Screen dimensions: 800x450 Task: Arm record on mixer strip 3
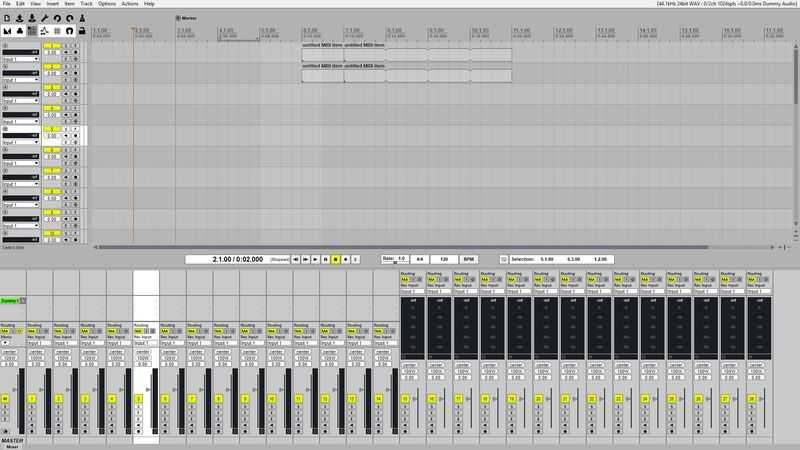click(85, 431)
